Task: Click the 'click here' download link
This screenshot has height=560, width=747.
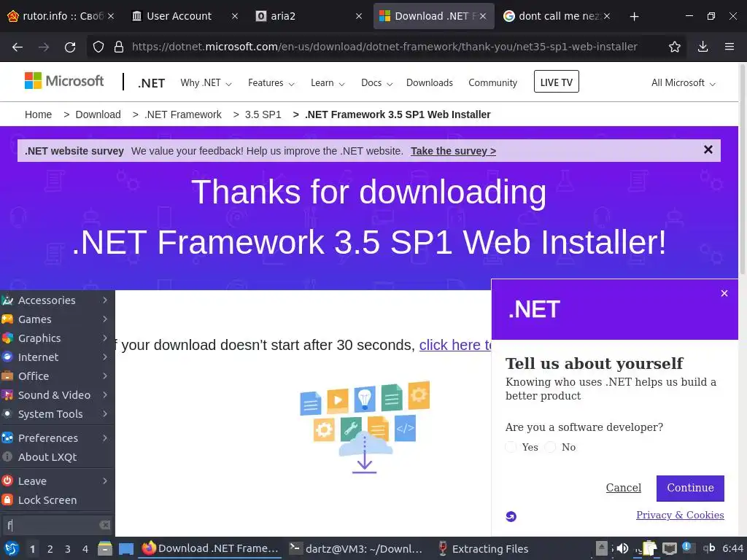Action: click(455, 345)
